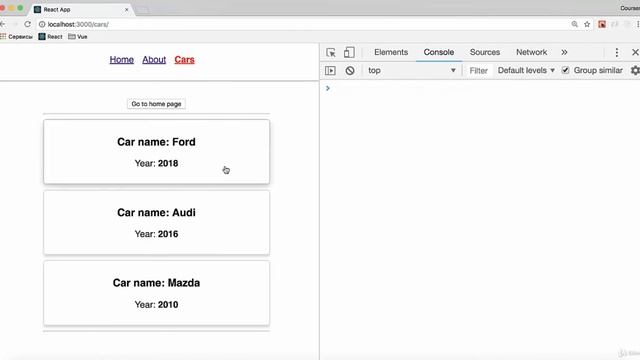This screenshot has height=360, width=640.
Task: Reload the page with refresh icon
Action: click(x=27, y=24)
